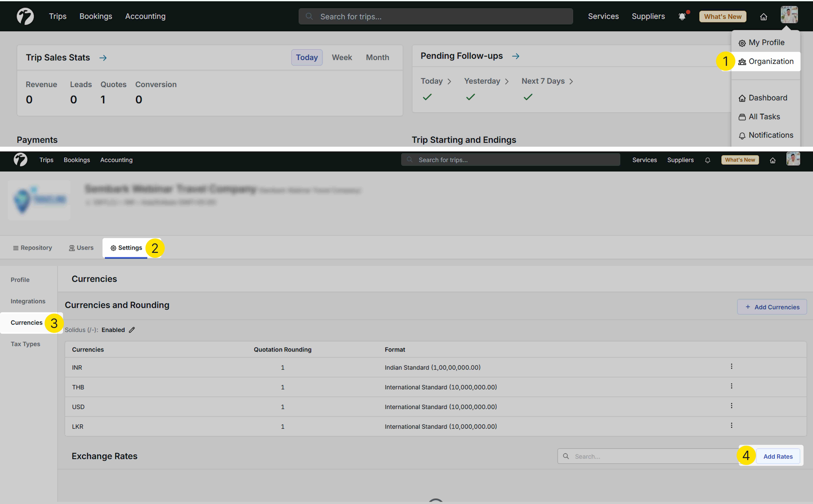
Task: Open Suppliers on the organization page header
Action: click(x=680, y=160)
